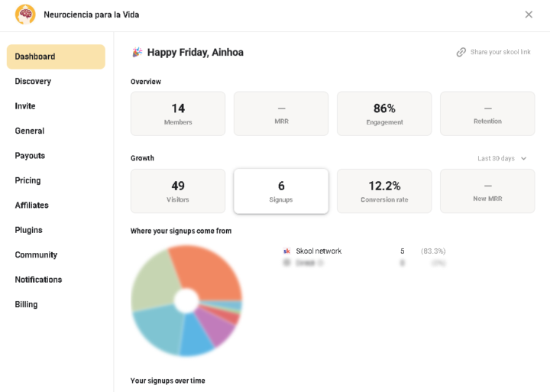The image size is (550, 392).
Task: Click the Skool network logo icon
Action: click(x=286, y=251)
